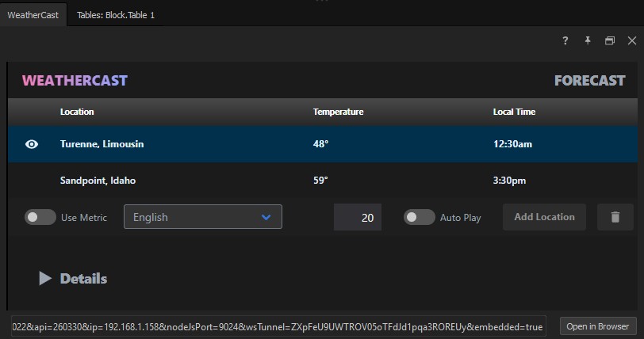This screenshot has height=339, width=644.
Task: Click the Local Time column header
Action: click(514, 112)
